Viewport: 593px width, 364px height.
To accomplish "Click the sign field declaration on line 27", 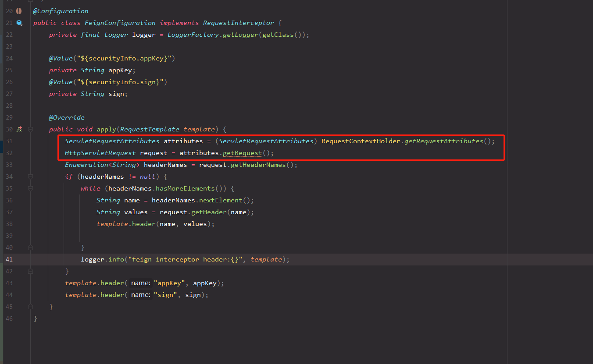I will click(x=116, y=94).
